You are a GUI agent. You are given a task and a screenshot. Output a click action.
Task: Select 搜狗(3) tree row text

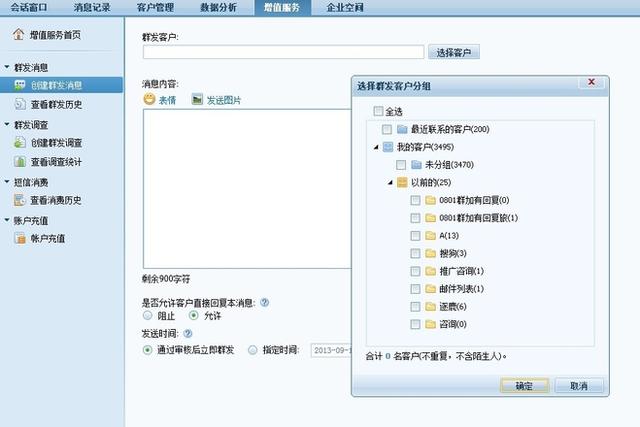coord(453,254)
